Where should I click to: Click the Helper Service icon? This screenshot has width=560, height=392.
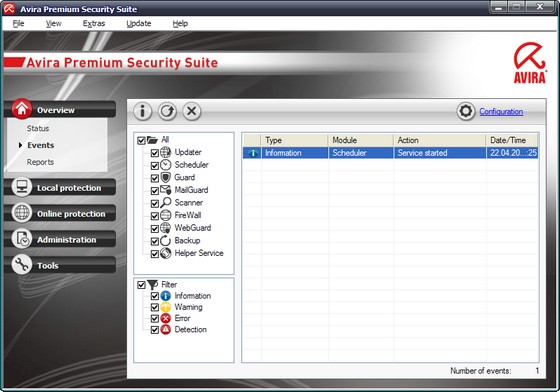click(x=165, y=253)
